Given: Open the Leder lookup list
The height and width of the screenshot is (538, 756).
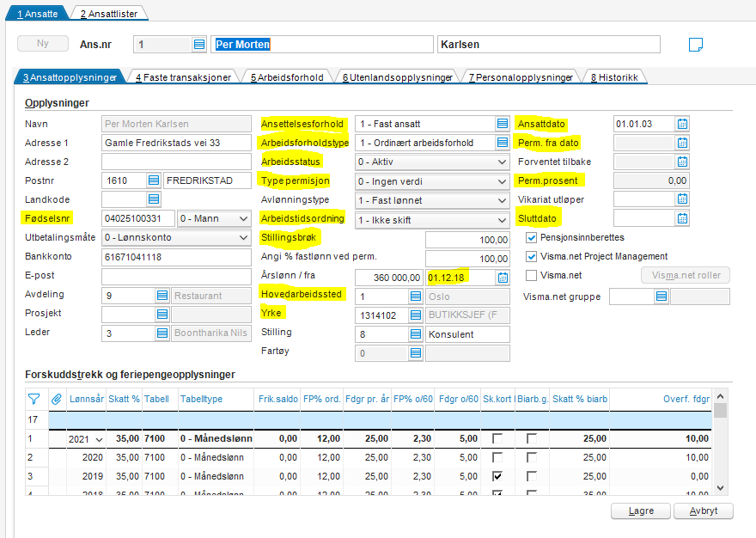Looking at the screenshot, I should 162,333.
